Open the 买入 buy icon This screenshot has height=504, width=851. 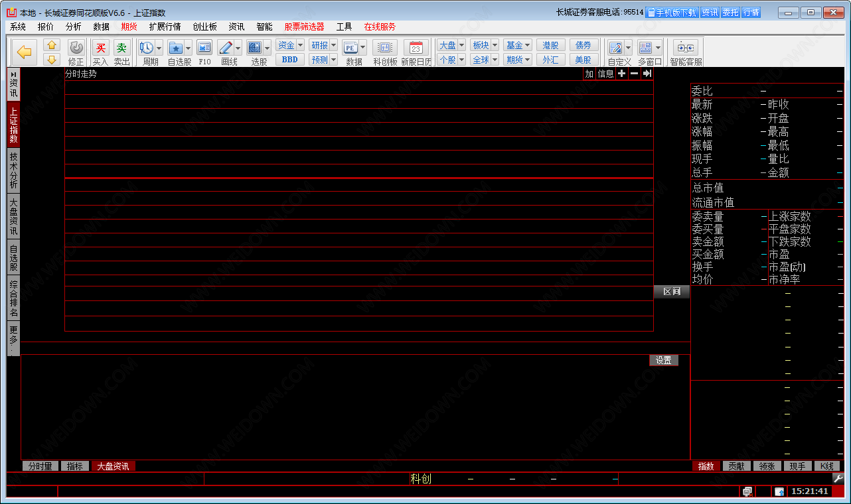pos(100,48)
